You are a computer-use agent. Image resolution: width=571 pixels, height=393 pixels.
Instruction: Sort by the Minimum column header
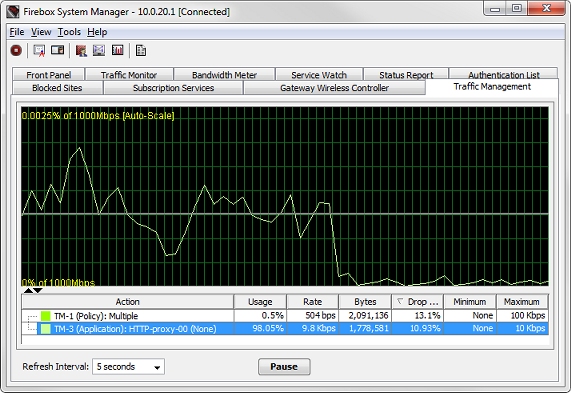(x=470, y=302)
